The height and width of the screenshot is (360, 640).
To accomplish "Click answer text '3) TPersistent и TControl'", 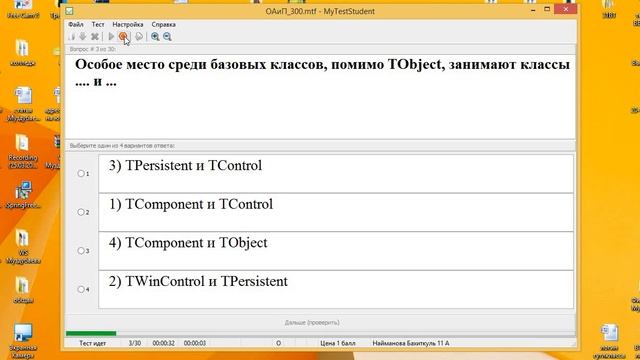I will click(x=185, y=166).
